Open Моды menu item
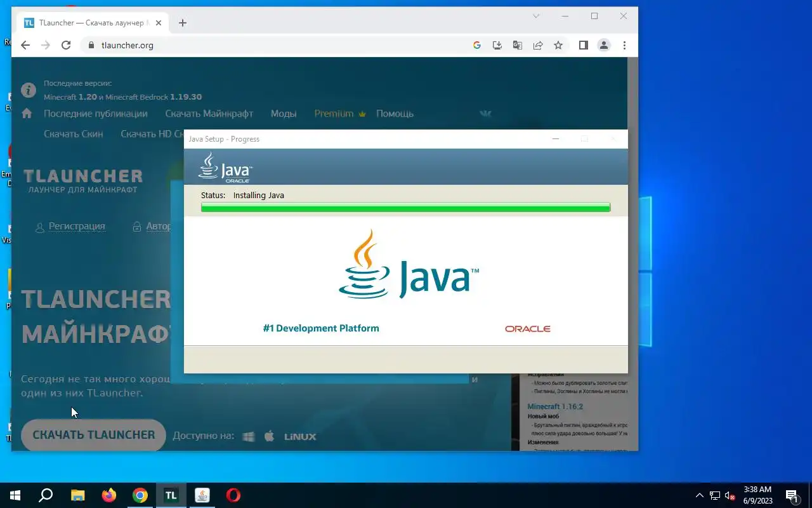Screen dimensions: 812x508 pos(284,114)
